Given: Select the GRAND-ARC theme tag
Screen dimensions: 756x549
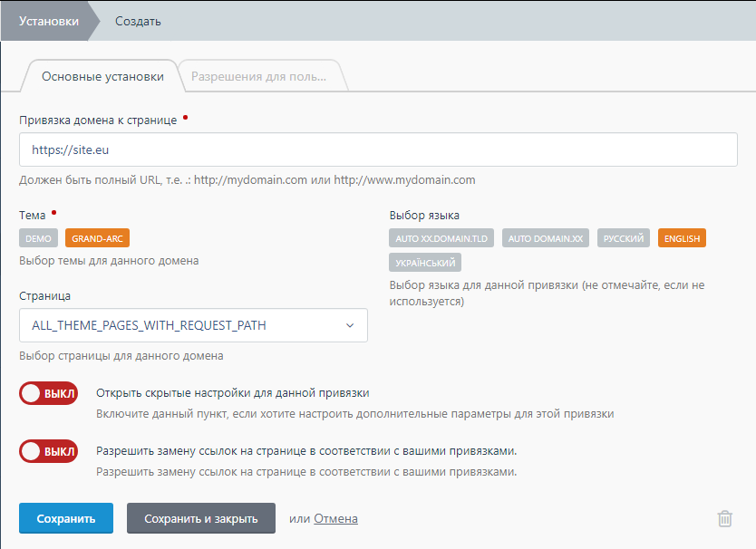Looking at the screenshot, I should 97,238.
